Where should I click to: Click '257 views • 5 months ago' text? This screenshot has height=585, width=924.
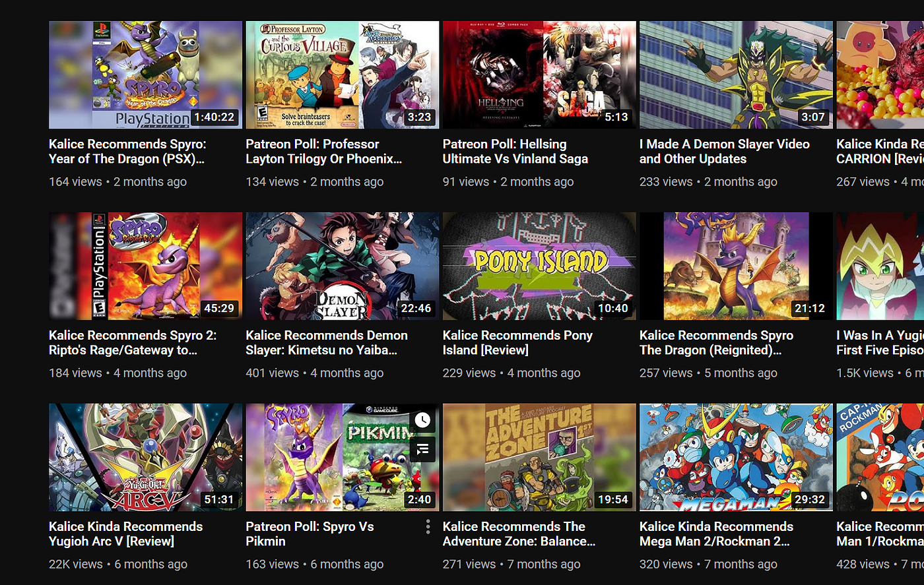pos(709,373)
